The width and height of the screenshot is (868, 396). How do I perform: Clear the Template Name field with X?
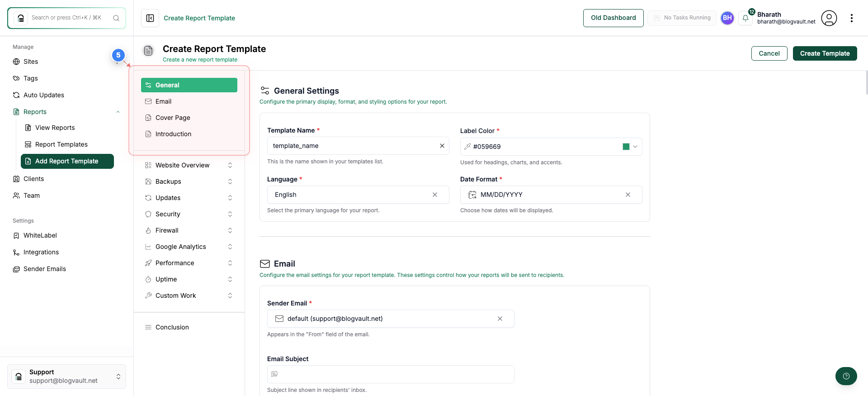[442, 146]
